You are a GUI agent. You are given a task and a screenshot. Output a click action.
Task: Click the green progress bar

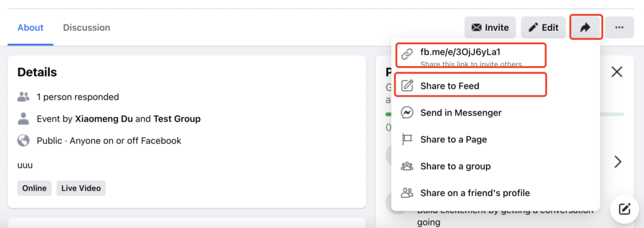pyautogui.click(x=613, y=114)
